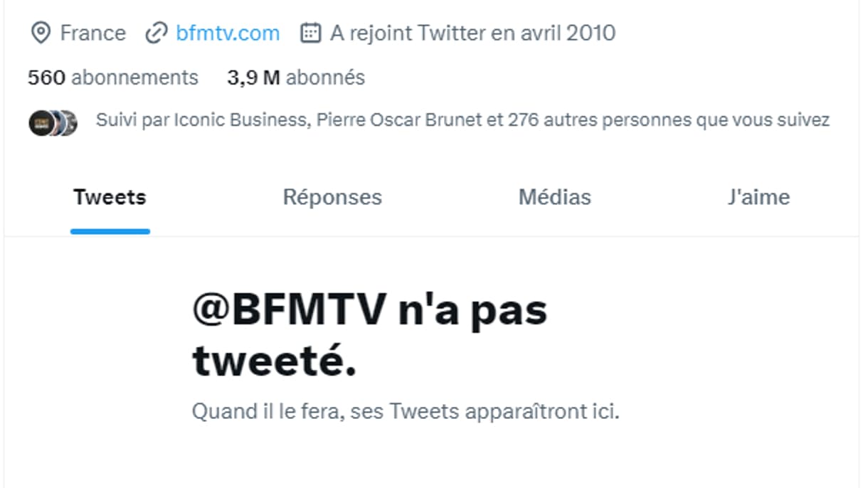
Task: Switch to the Réponses tab
Action: (x=332, y=197)
